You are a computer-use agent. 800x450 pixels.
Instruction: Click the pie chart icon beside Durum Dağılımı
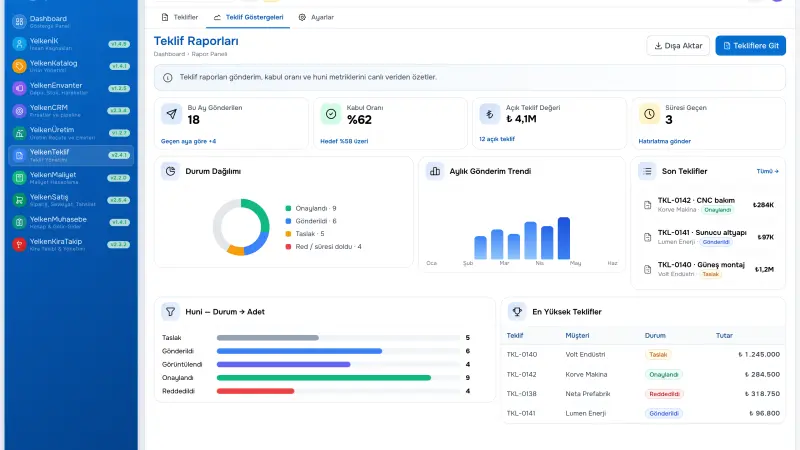pyautogui.click(x=170, y=171)
